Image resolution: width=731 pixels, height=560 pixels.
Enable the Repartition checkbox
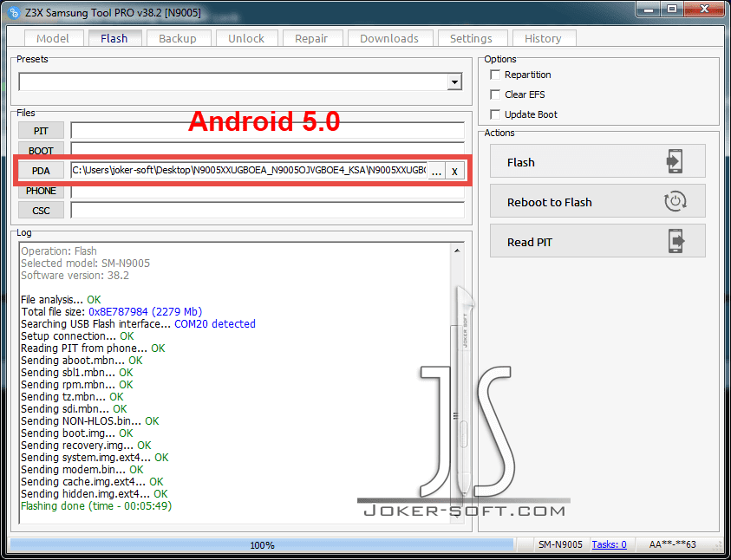[x=495, y=75]
